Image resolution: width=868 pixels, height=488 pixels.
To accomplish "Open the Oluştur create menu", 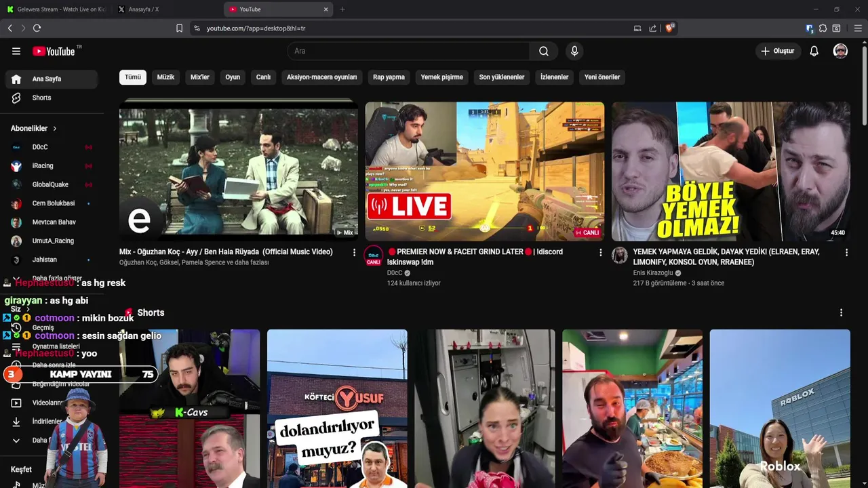I will coord(777,51).
